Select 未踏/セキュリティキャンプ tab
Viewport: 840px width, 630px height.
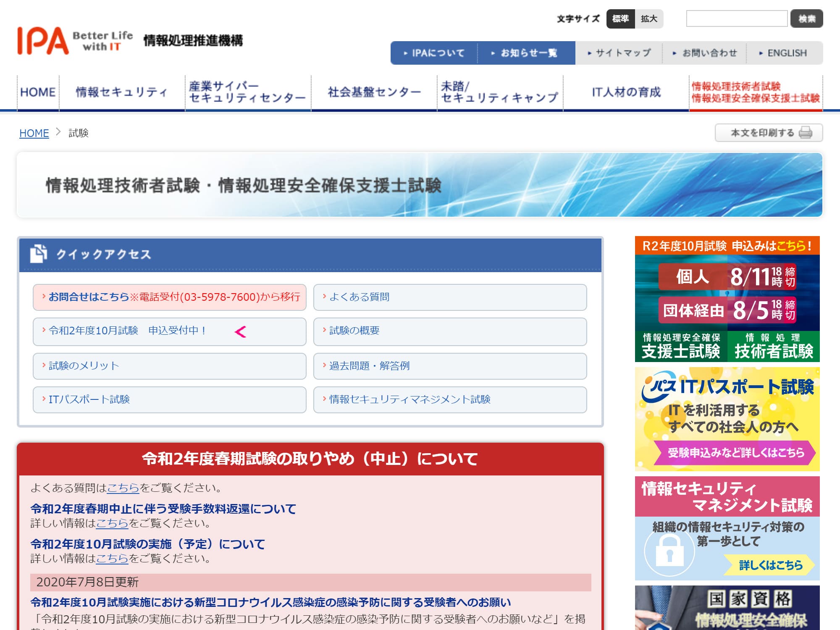[500, 92]
